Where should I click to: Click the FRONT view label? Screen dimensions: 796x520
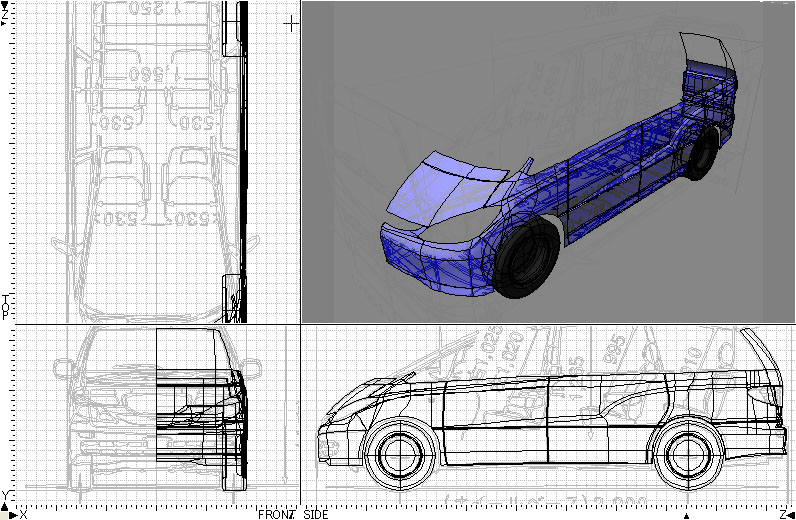(277, 514)
